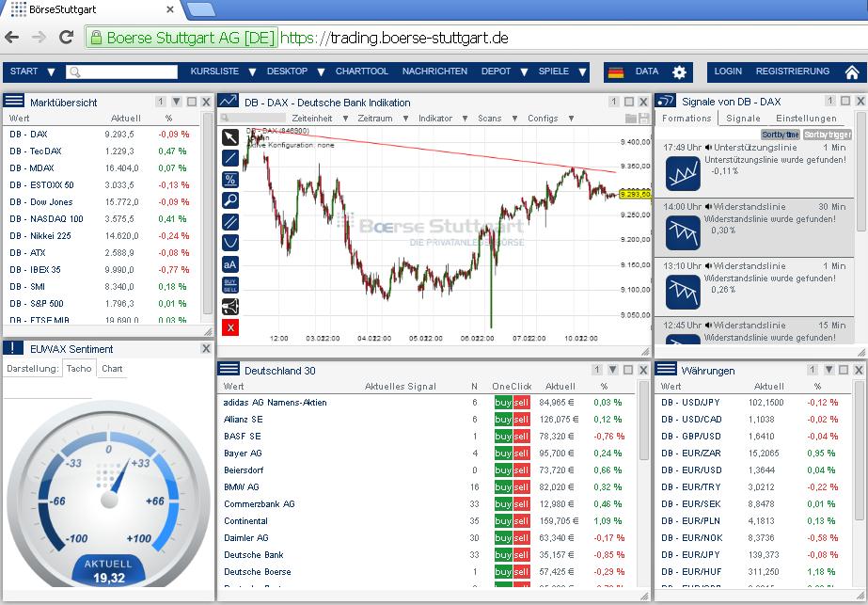Screen dimensions: 868x605
Task: Enable Sort by time in signals panel
Action: [781, 135]
